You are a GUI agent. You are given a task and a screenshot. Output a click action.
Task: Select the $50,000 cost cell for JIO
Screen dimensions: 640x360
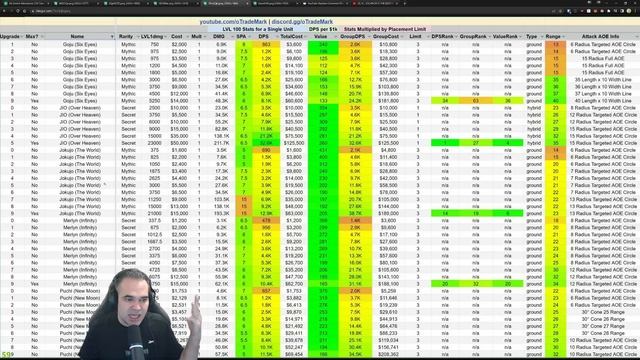[179, 143]
